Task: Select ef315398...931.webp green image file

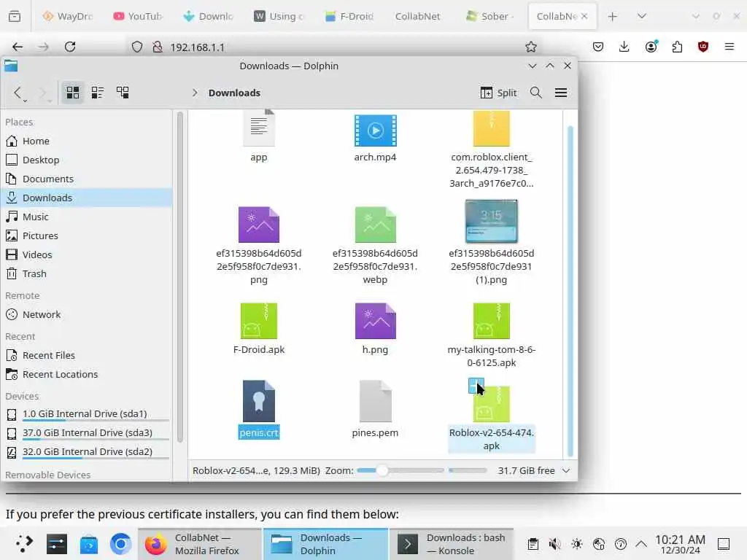Action: click(376, 225)
